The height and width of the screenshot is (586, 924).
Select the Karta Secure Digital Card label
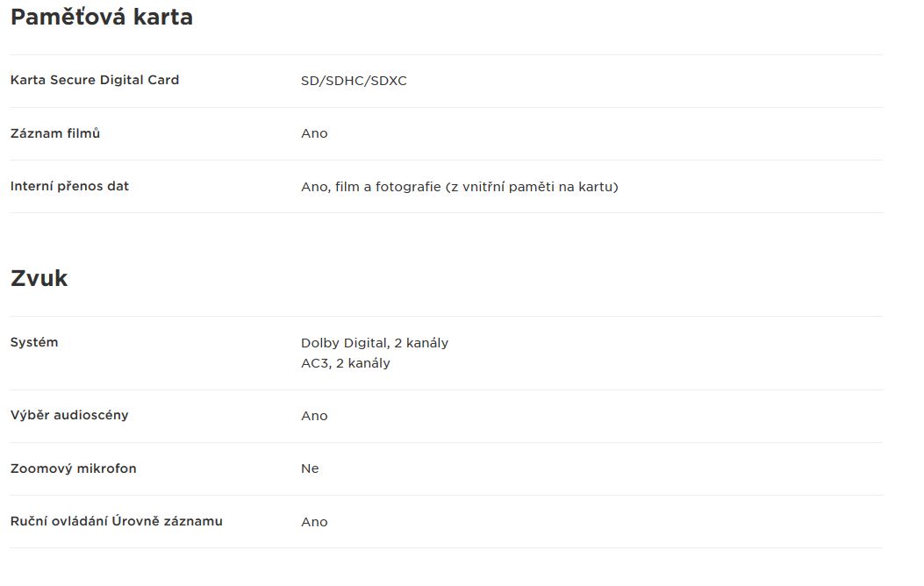pyautogui.click(x=95, y=80)
